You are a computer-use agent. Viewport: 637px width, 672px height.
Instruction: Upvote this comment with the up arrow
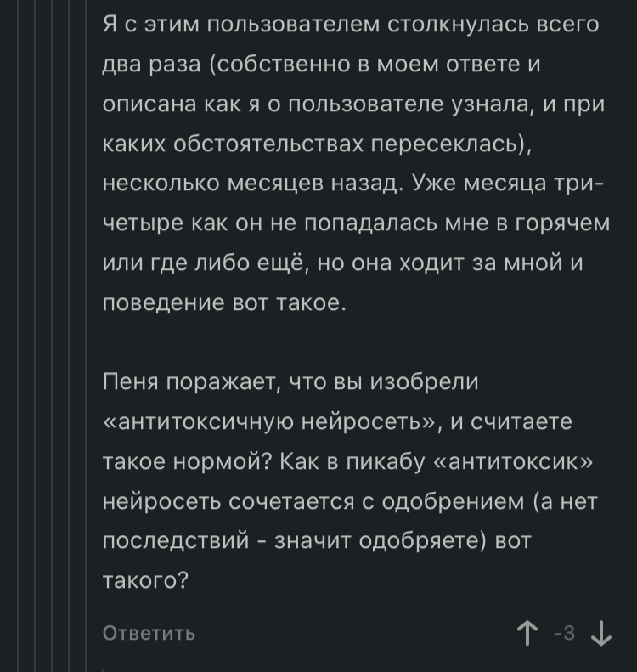[528, 633]
